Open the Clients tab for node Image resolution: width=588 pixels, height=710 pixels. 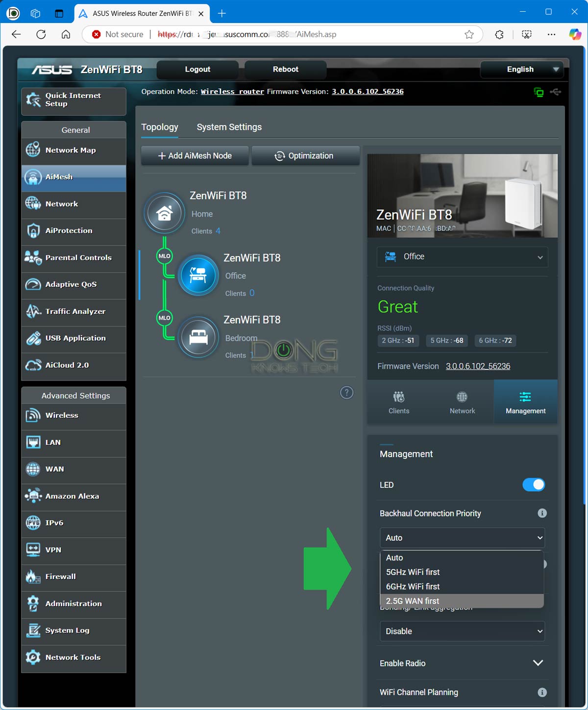click(399, 402)
